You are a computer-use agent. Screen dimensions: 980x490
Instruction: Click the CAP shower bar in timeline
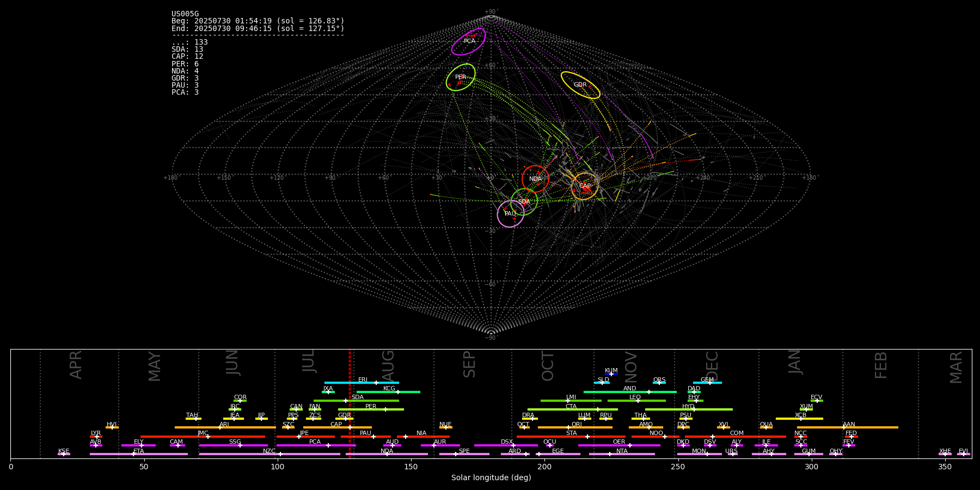(x=338, y=427)
